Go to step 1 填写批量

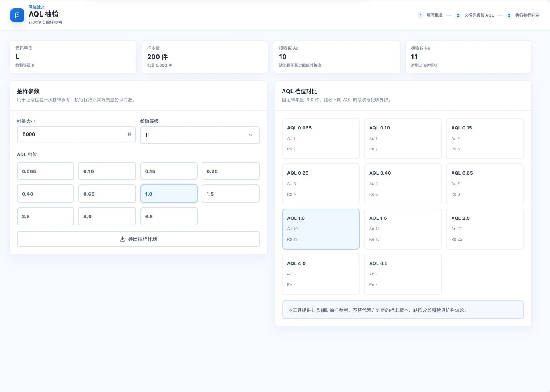[430, 15]
